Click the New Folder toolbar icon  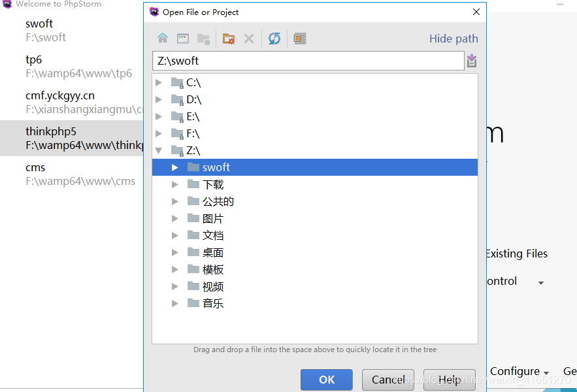pyautogui.click(x=229, y=39)
